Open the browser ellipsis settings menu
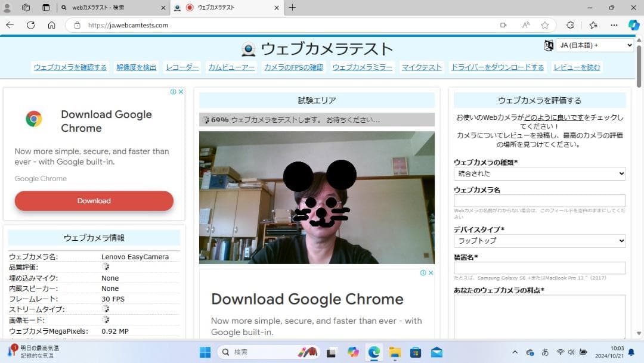The width and height of the screenshot is (644, 363). coord(614,25)
